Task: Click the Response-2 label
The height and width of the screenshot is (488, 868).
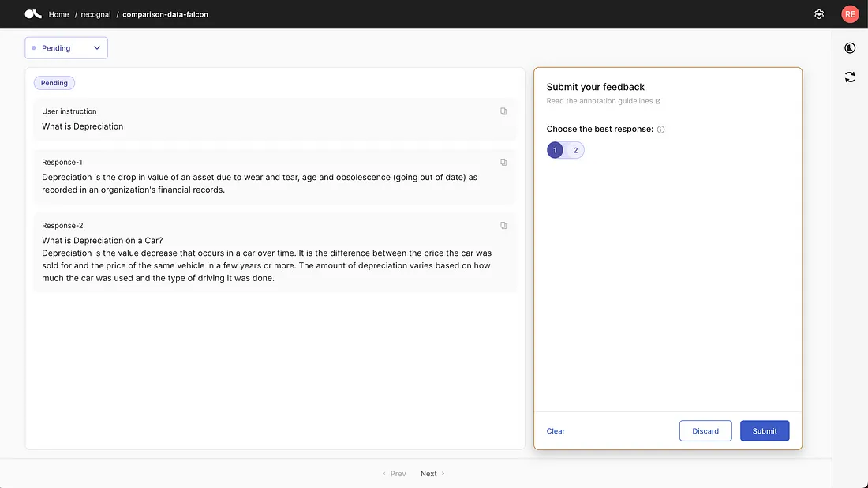Action: click(62, 226)
